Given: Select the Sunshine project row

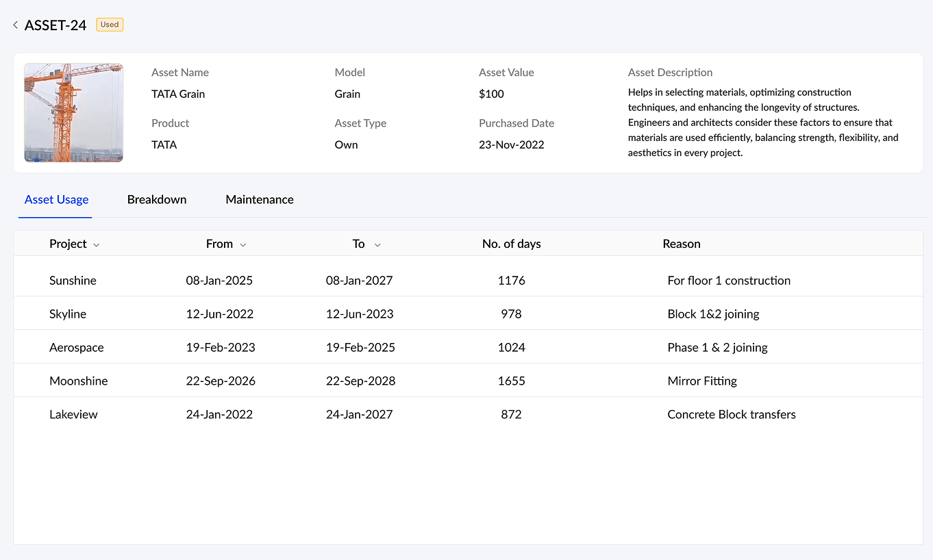Looking at the screenshot, I should 73,281.
